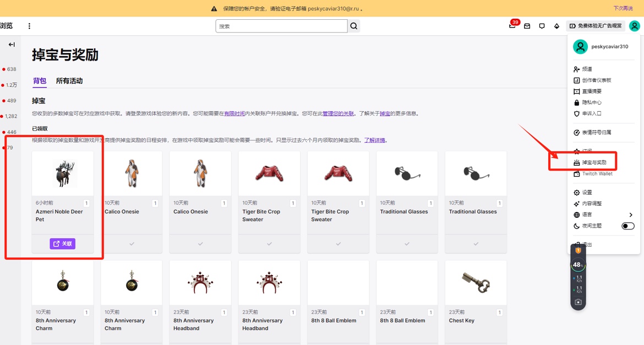Click the 浏览 browse link
The height and width of the screenshot is (345, 644).
pyautogui.click(x=6, y=25)
